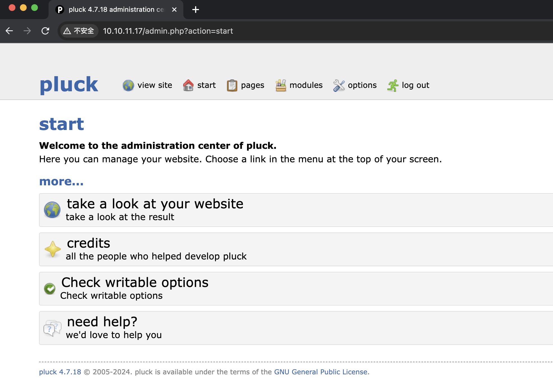Click the yellow star credits icon

52,249
